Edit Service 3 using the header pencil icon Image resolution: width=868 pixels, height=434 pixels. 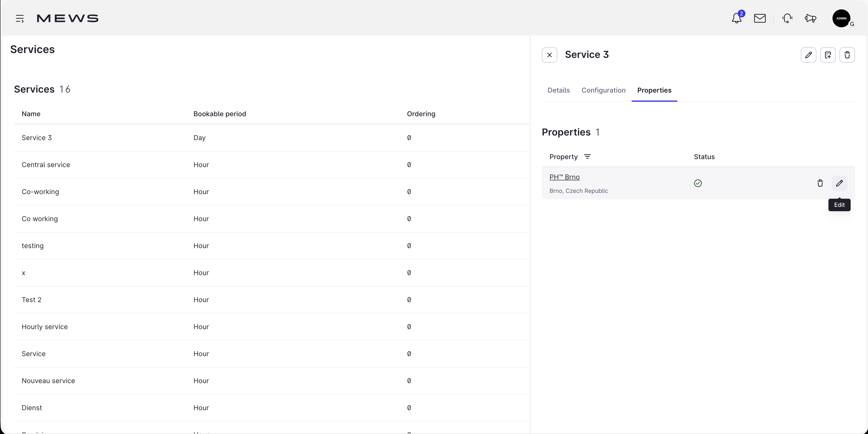tap(808, 55)
